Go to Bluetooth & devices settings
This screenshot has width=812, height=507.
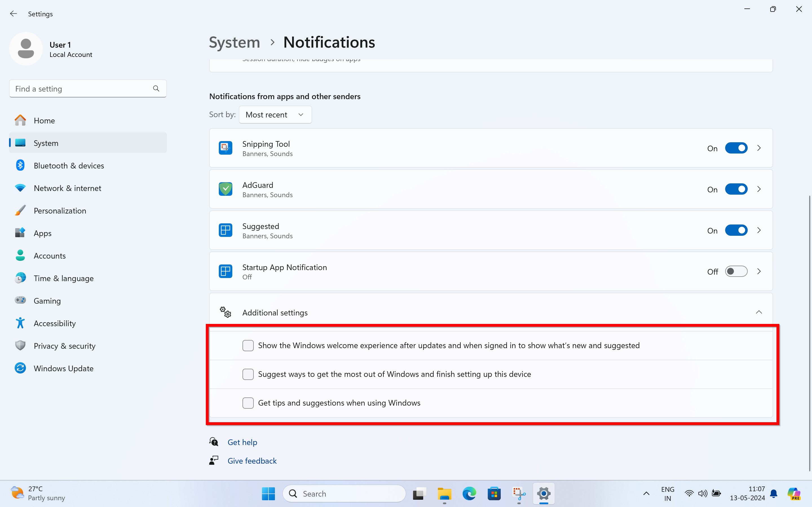point(69,166)
